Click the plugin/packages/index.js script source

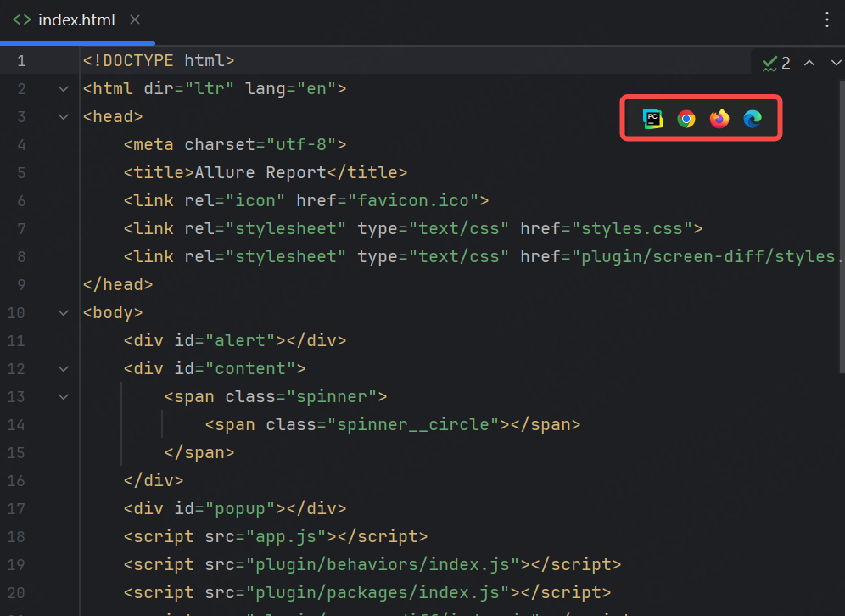coord(378,593)
